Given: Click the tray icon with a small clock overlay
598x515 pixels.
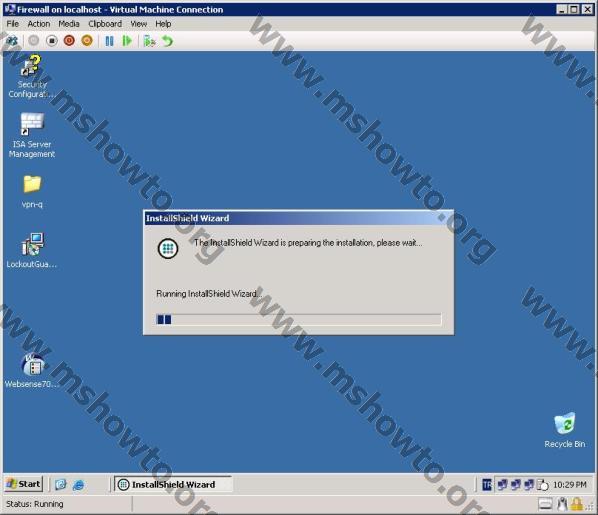Looking at the screenshot, I should 542,485.
